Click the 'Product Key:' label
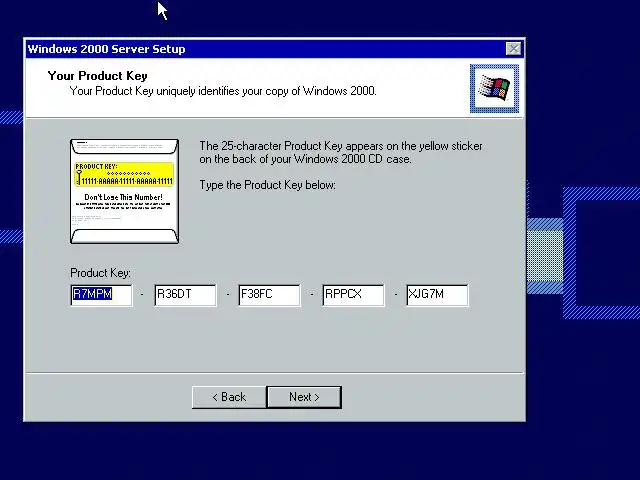This screenshot has width=640, height=480. pyautogui.click(x=100, y=273)
